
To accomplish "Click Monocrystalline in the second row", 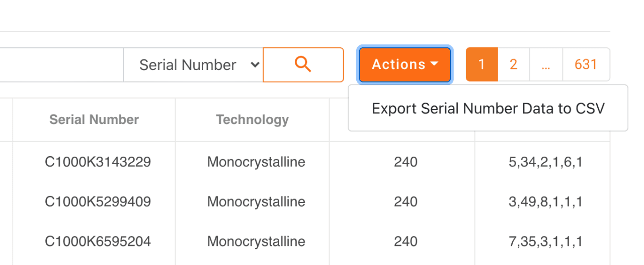I will (256, 202).
